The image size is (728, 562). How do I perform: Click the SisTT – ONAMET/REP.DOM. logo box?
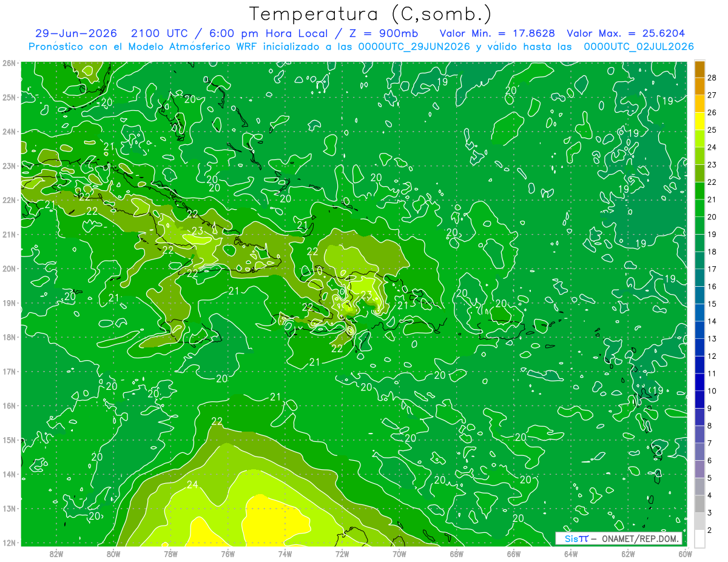tap(619, 538)
